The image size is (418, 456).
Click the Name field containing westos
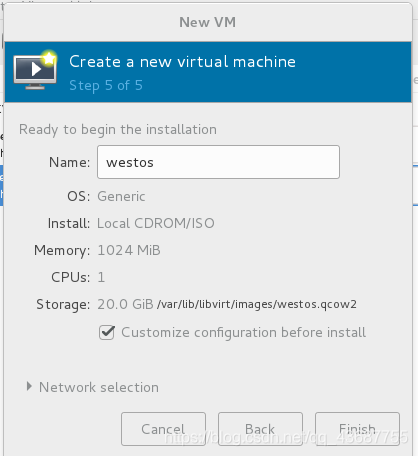pyautogui.click(x=218, y=162)
